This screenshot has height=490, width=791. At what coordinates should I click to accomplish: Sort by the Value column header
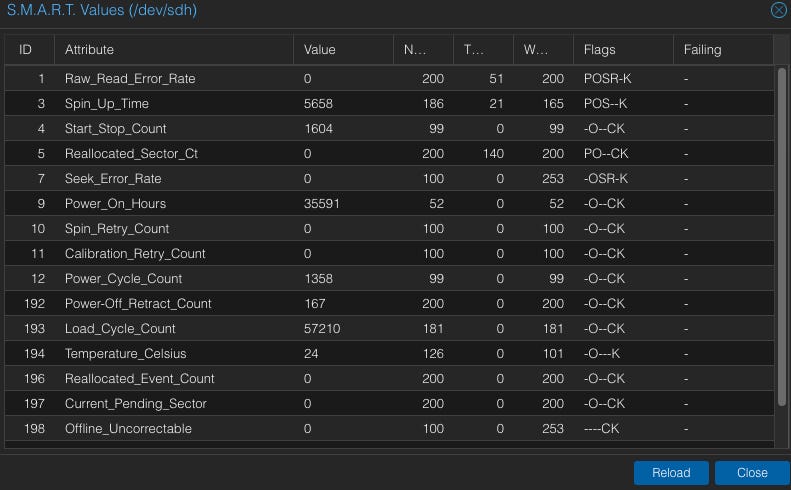coord(343,49)
